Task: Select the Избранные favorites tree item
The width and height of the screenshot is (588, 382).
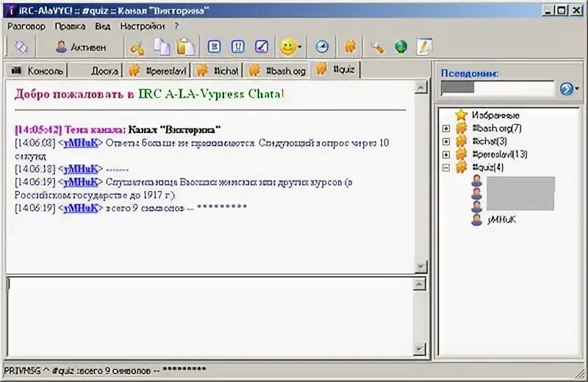Action: [495, 115]
